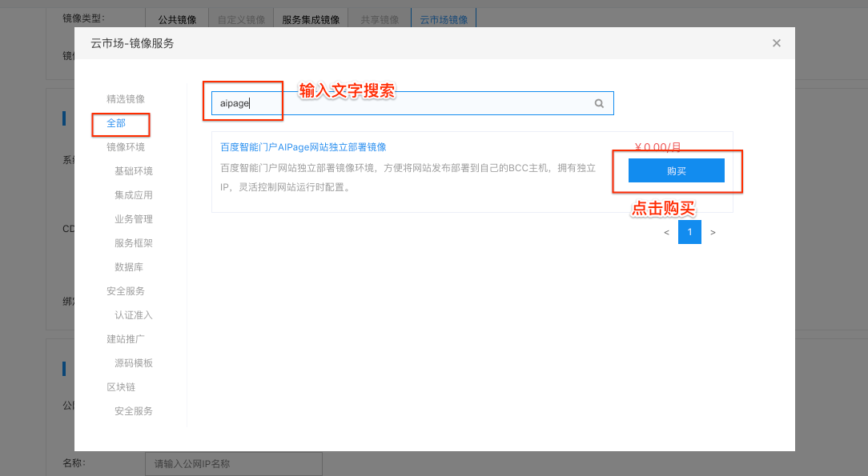Select page 1 in pagination
This screenshot has width=868, height=476.
689,232
